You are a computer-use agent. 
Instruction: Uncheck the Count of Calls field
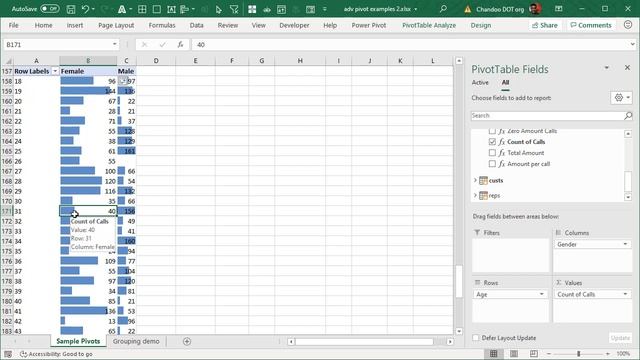pos(492,142)
